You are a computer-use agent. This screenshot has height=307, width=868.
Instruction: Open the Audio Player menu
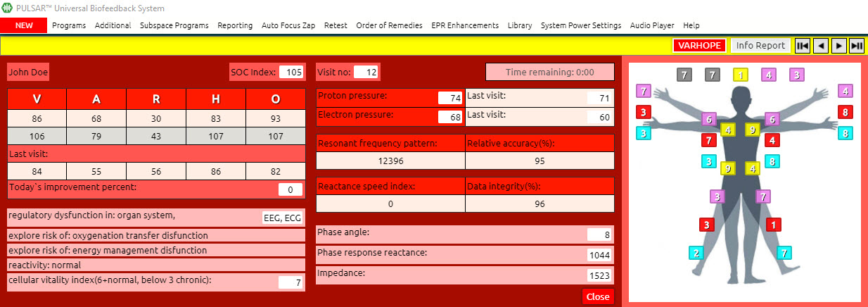[652, 25]
